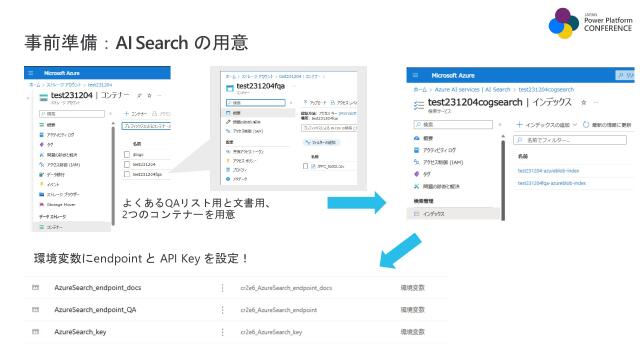640x360 pixels.
Task: Select AzureSearch_key environment variable
Action: (80, 332)
